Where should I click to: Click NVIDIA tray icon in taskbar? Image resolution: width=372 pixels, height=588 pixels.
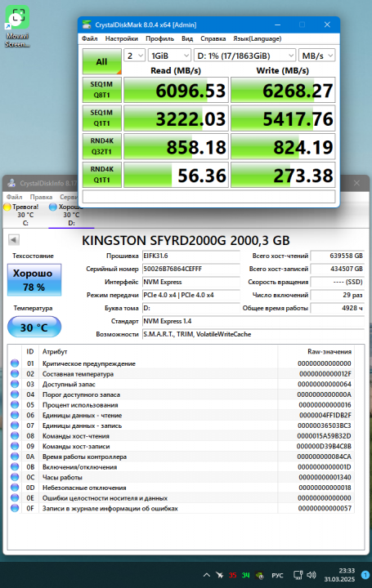pos(259,575)
